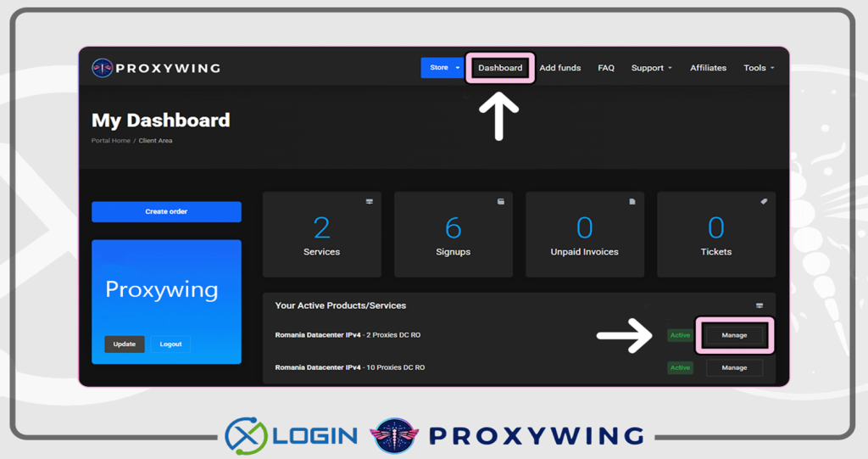868x459 pixels.
Task: Click the Client Area breadcrumb
Action: click(x=156, y=141)
